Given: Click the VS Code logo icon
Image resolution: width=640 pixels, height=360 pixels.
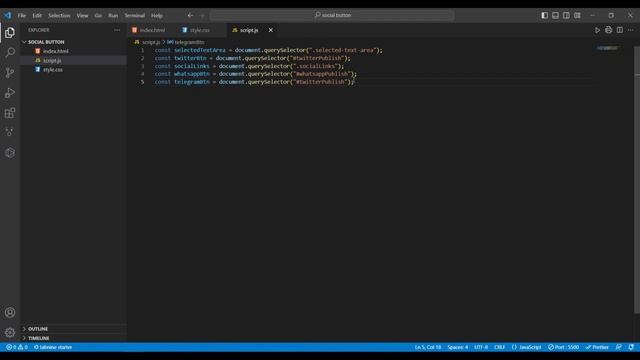Looking at the screenshot, I should [x=8, y=16].
